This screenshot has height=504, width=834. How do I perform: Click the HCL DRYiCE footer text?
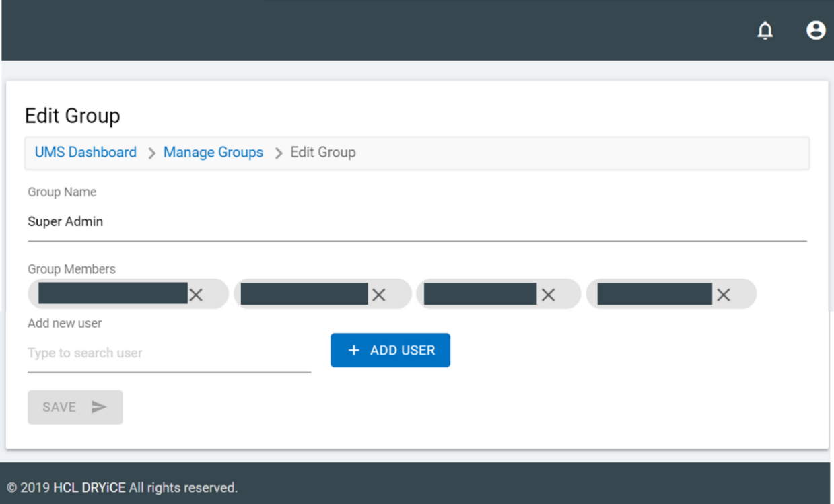coord(90,488)
